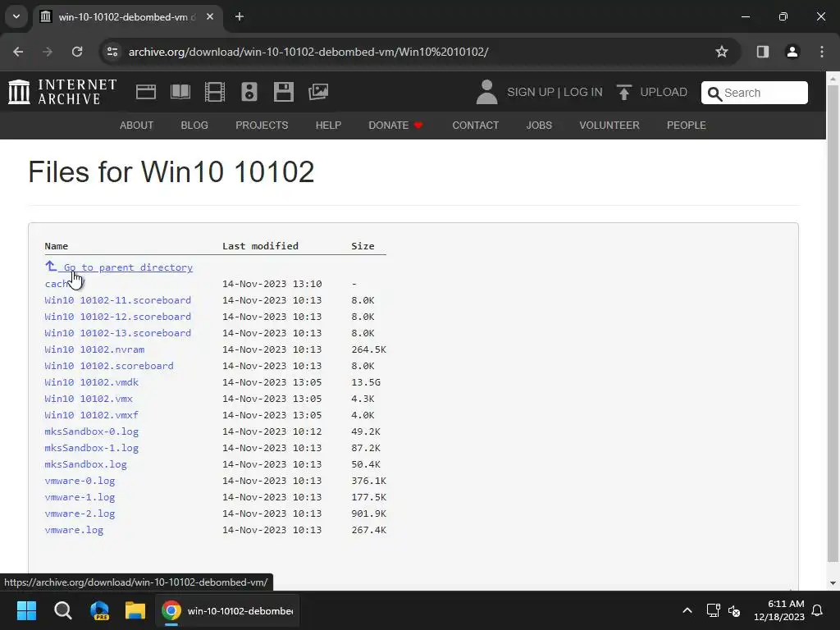This screenshot has height=630, width=840.
Task: Click the muted volume tray icon
Action: pos(734,610)
